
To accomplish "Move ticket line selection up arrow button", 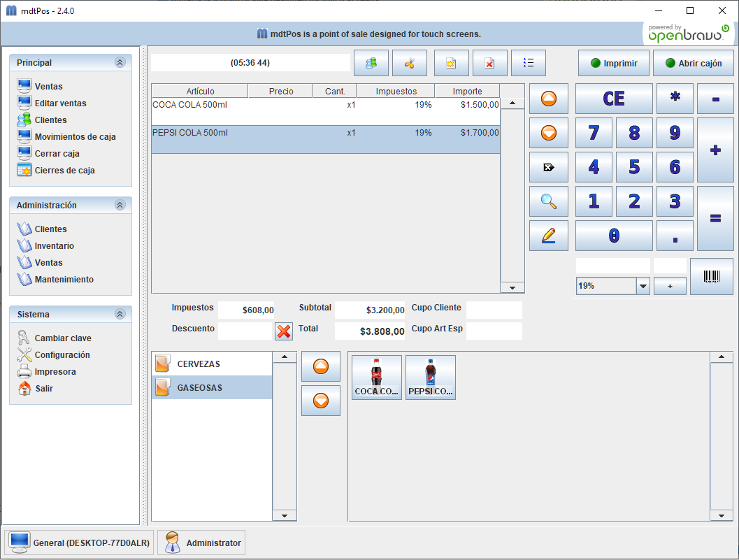I will 549,99.
